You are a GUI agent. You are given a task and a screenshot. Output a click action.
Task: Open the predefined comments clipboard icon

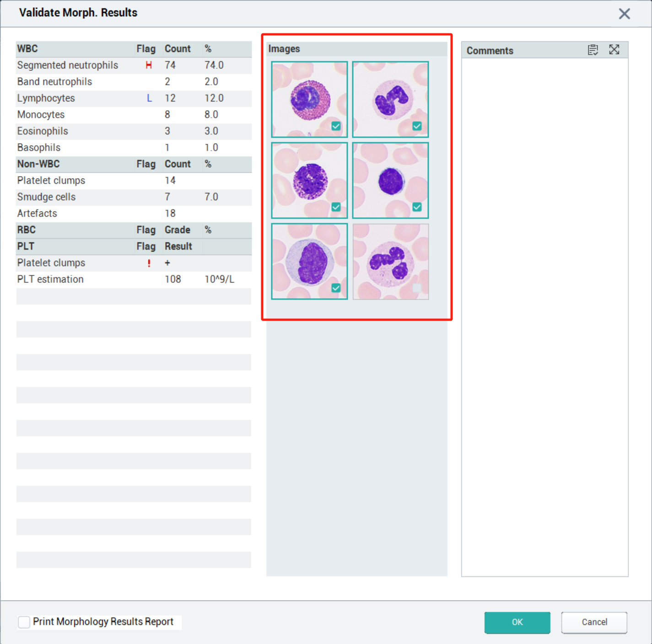593,50
